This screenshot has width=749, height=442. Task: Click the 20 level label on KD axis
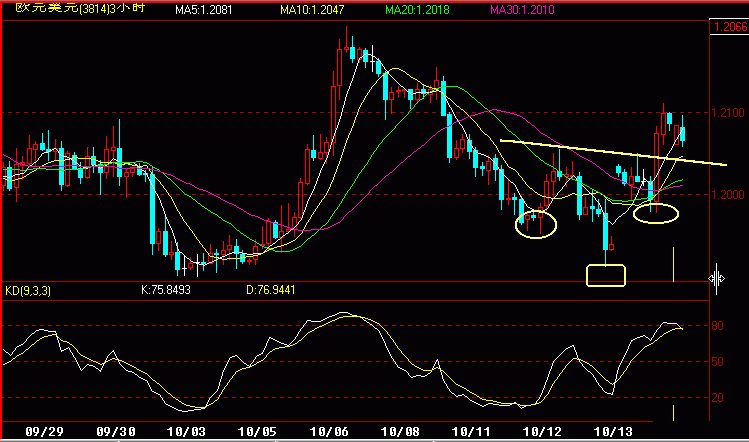(x=717, y=398)
